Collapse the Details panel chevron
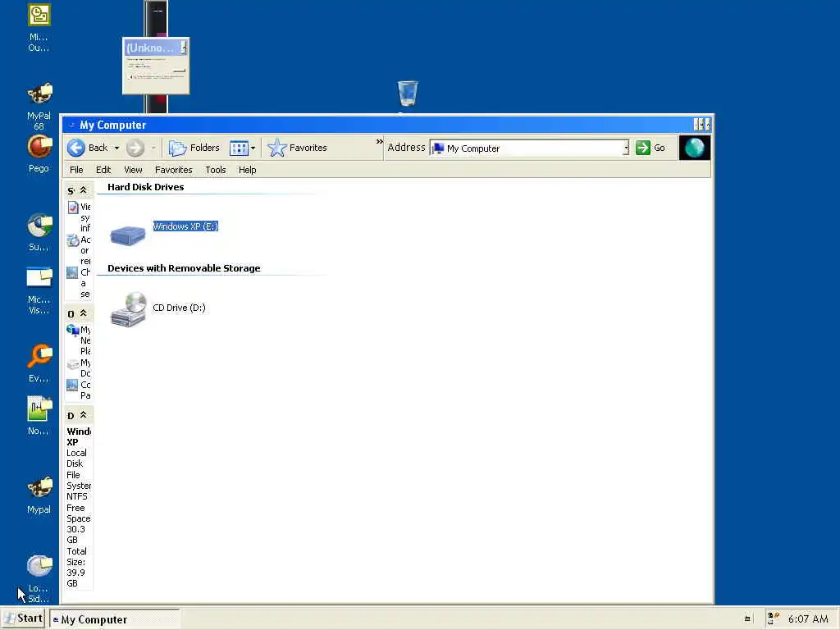 click(x=83, y=414)
